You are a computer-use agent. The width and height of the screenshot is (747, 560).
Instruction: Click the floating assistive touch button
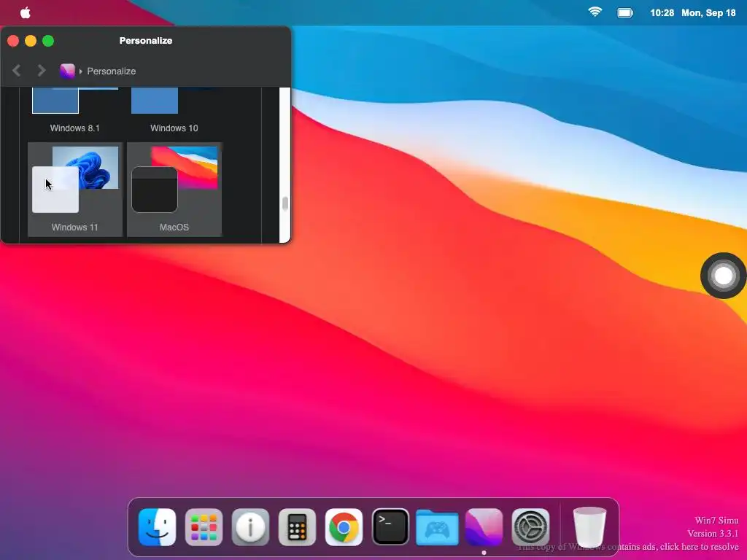(723, 276)
